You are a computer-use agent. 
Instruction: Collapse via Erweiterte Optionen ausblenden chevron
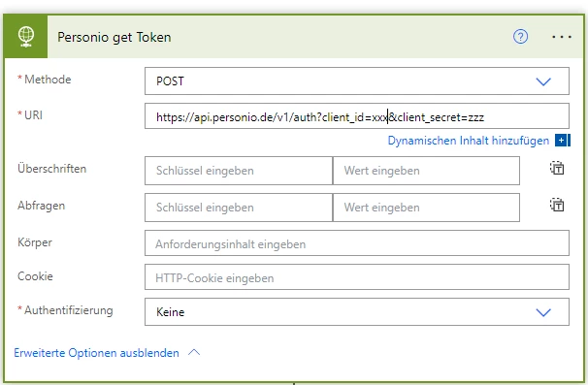(194, 353)
